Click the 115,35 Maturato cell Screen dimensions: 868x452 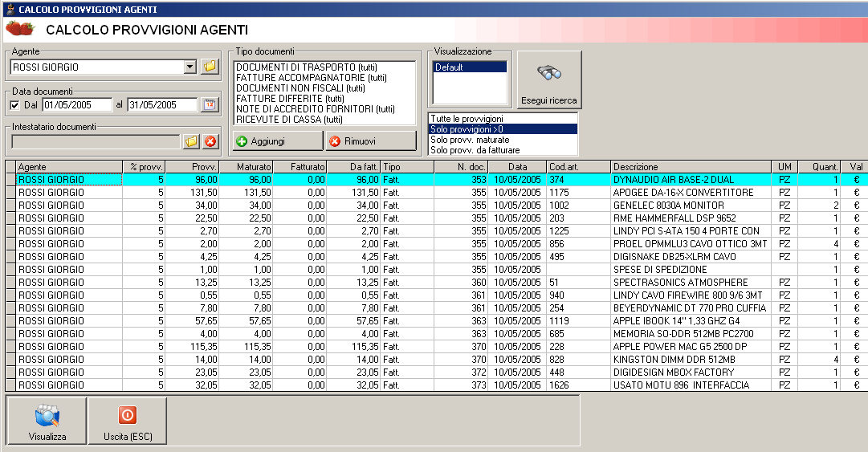[x=247, y=346]
